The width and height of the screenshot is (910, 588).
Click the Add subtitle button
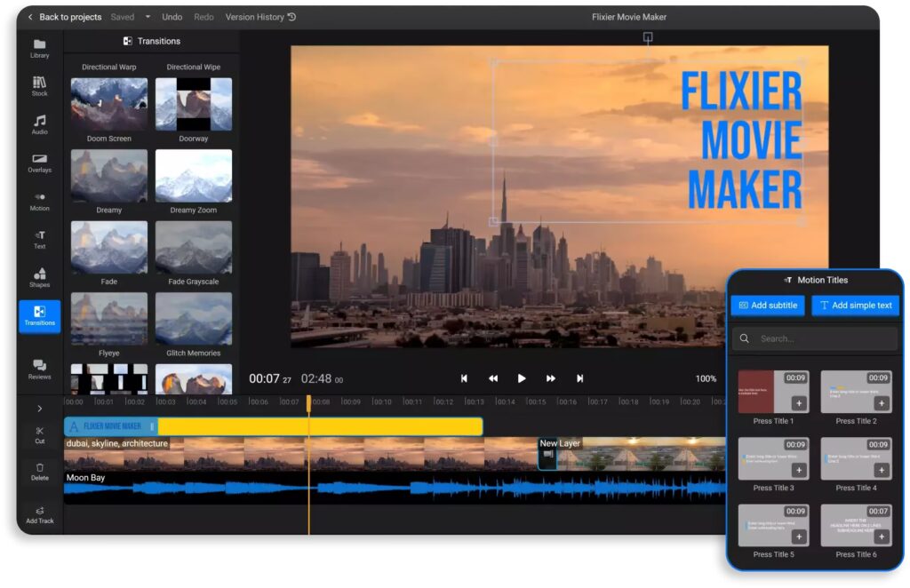768,306
